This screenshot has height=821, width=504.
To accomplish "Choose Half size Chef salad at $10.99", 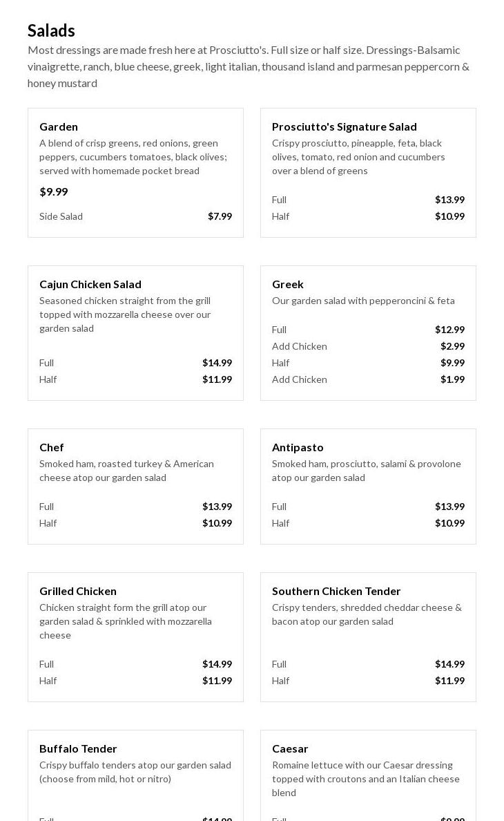I will [135, 523].
